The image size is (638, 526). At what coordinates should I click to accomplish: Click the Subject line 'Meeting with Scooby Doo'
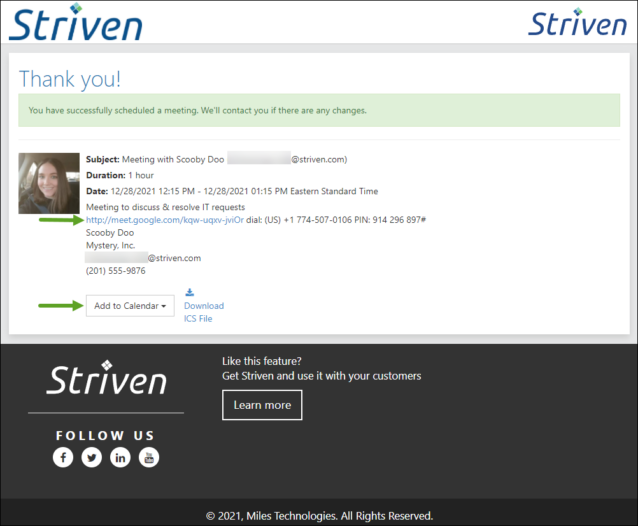216,159
